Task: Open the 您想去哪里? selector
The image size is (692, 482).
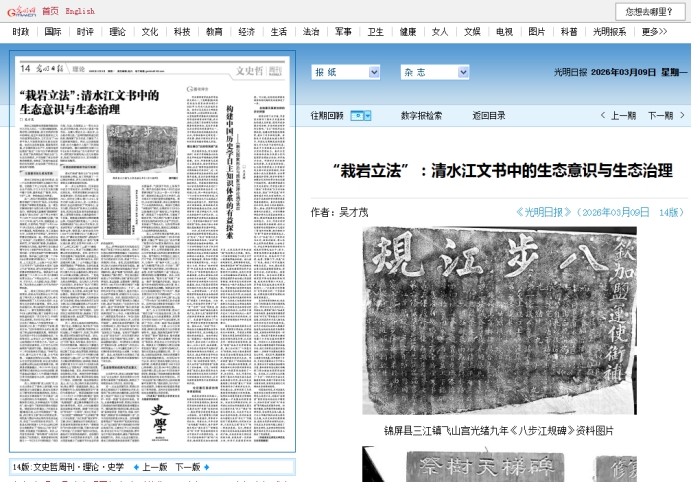Action: [x=649, y=11]
